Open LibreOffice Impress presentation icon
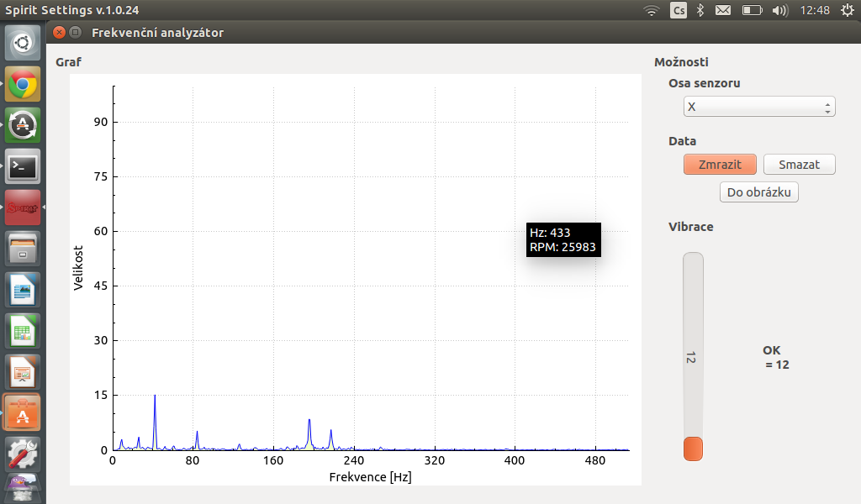861x504 pixels. click(x=23, y=371)
